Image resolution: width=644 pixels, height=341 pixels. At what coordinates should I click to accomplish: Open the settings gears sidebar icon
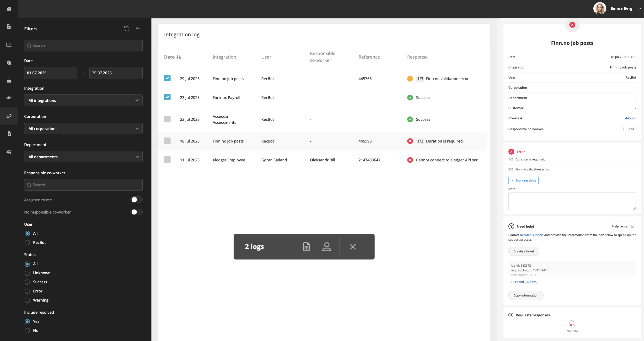pos(9,152)
